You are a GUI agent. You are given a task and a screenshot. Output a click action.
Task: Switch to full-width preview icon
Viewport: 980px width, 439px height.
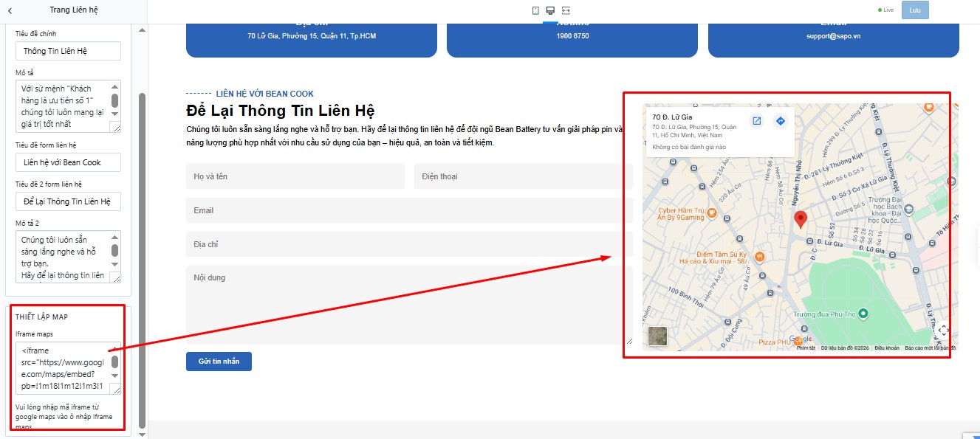pos(566,10)
